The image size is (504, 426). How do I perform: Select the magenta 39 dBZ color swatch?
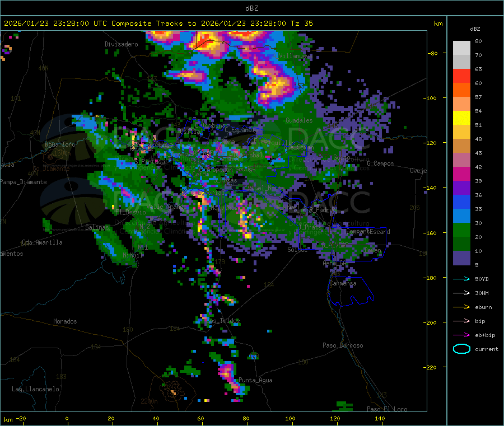tap(461, 174)
